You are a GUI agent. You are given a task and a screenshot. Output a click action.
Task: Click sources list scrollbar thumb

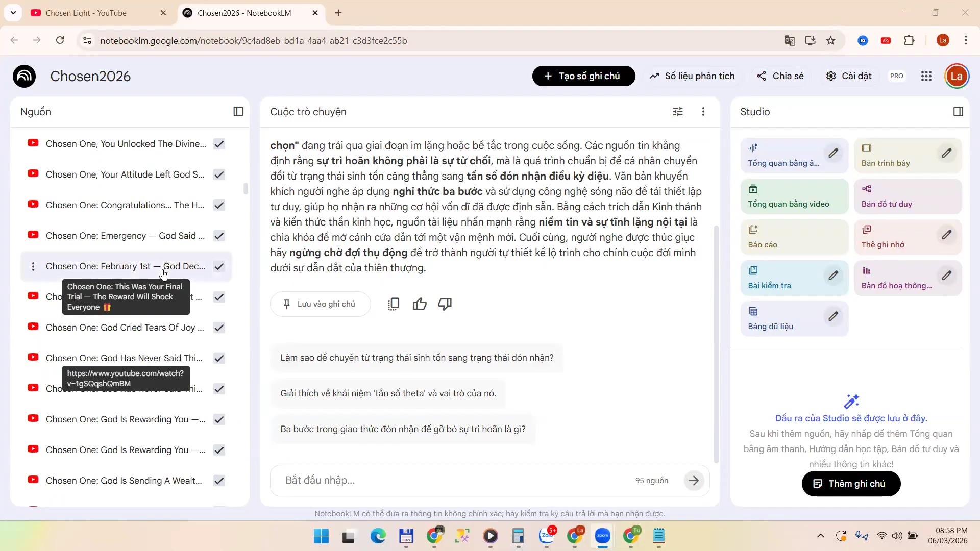(246, 189)
